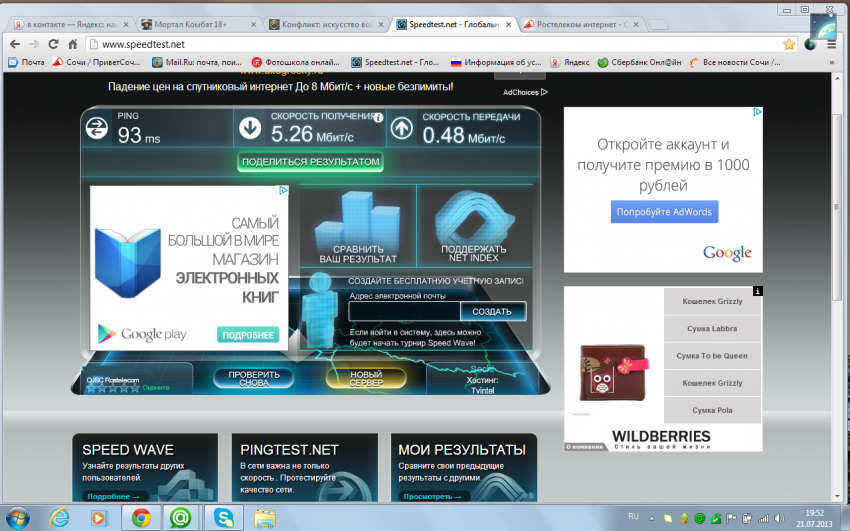The image size is (850, 531).
Task: Click the Проверить снова button
Action: [247, 379]
